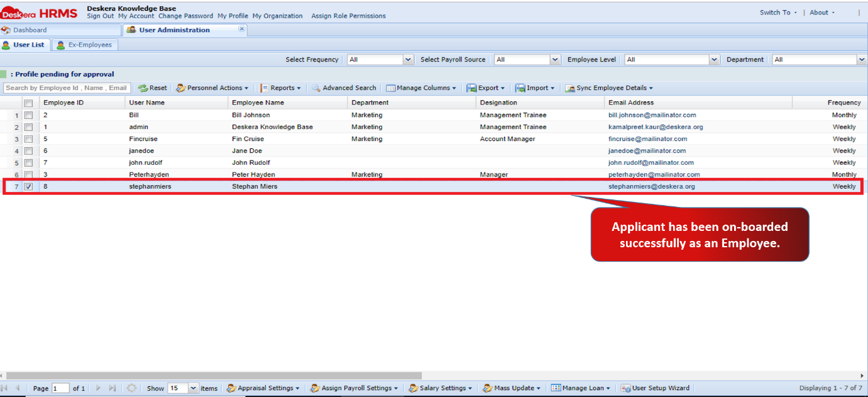The width and height of the screenshot is (868, 397).
Task: Expand the Department filter dropdown
Action: (862, 60)
